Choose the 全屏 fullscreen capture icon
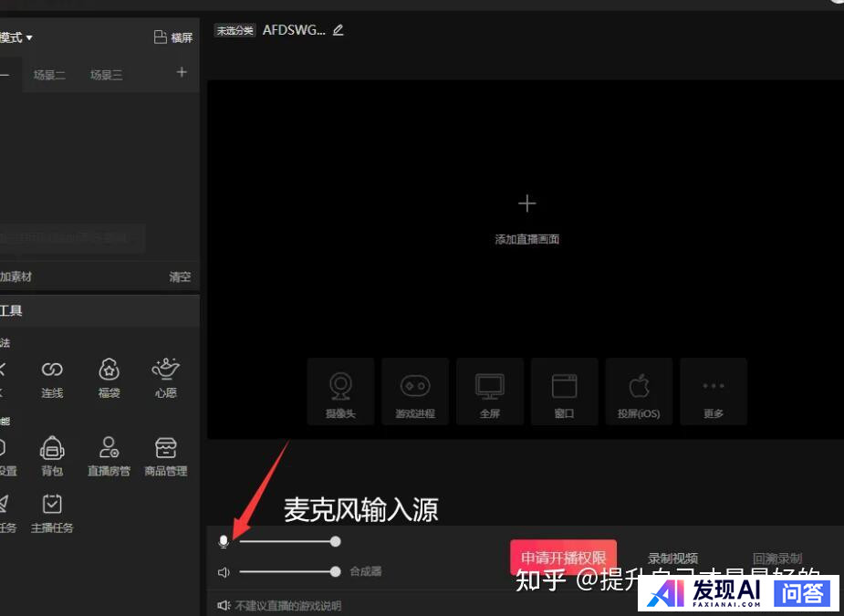This screenshot has width=844, height=616. 490,391
